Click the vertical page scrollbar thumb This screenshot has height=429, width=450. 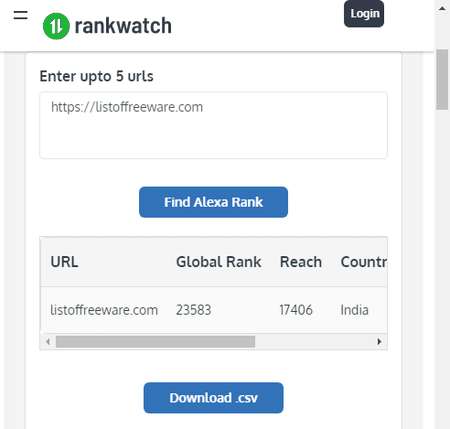442,79
